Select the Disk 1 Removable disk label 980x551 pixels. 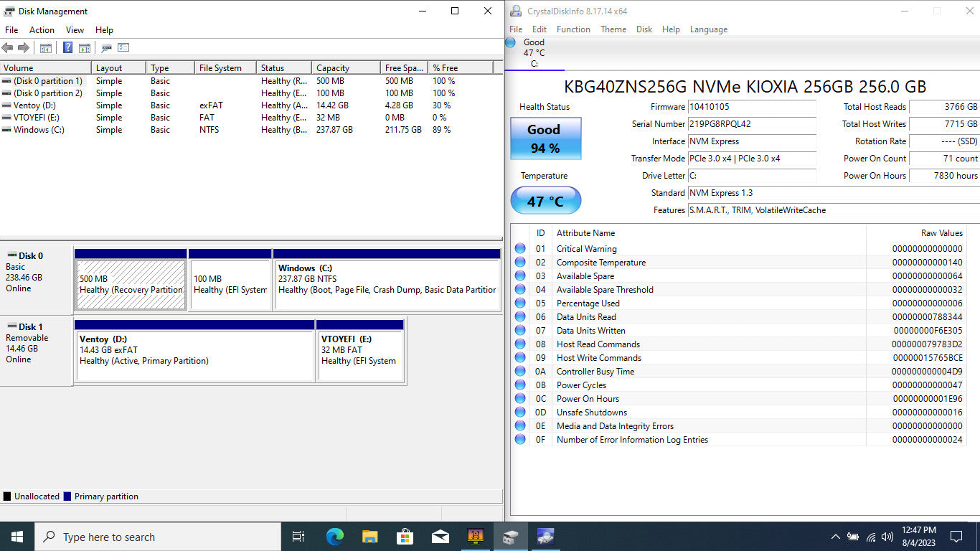click(37, 351)
